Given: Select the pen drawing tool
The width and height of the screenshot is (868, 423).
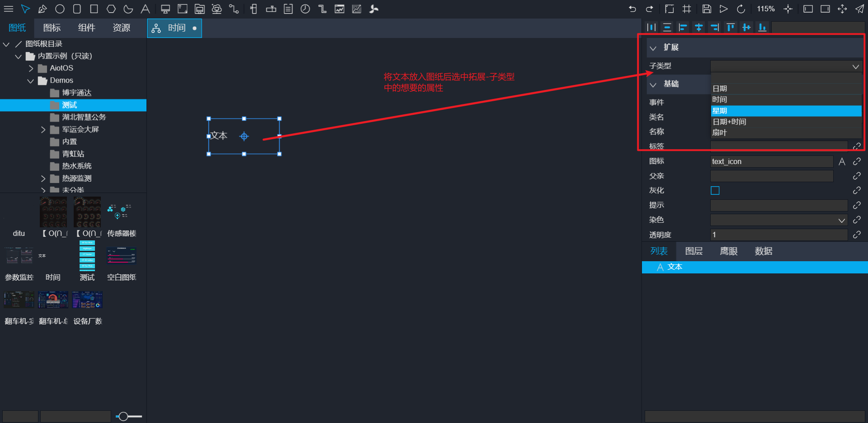Looking at the screenshot, I should tap(42, 9).
